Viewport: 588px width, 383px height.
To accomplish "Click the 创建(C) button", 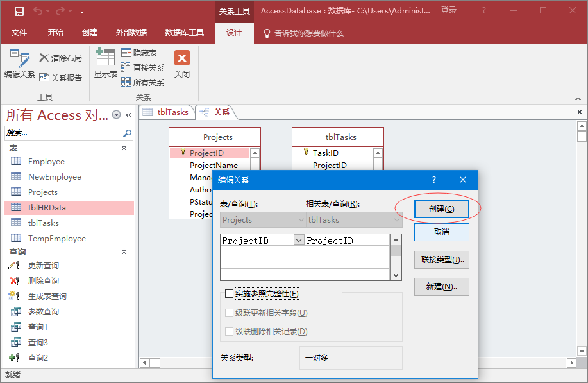I will click(441, 209).
